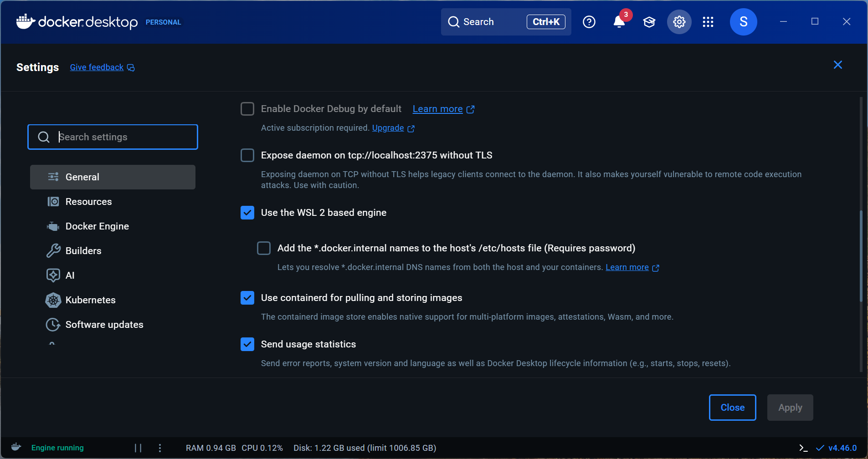Click the RAM 0.94 GB status entry
This screenshot has width=868, height=459.
pos(211,448)
